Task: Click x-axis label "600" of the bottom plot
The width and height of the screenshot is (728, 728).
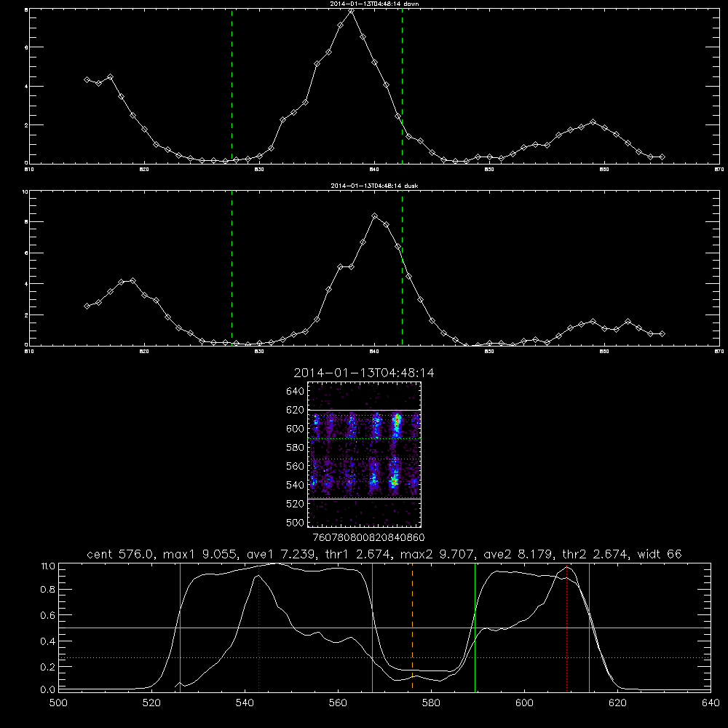Action: [x=524, y=703]
